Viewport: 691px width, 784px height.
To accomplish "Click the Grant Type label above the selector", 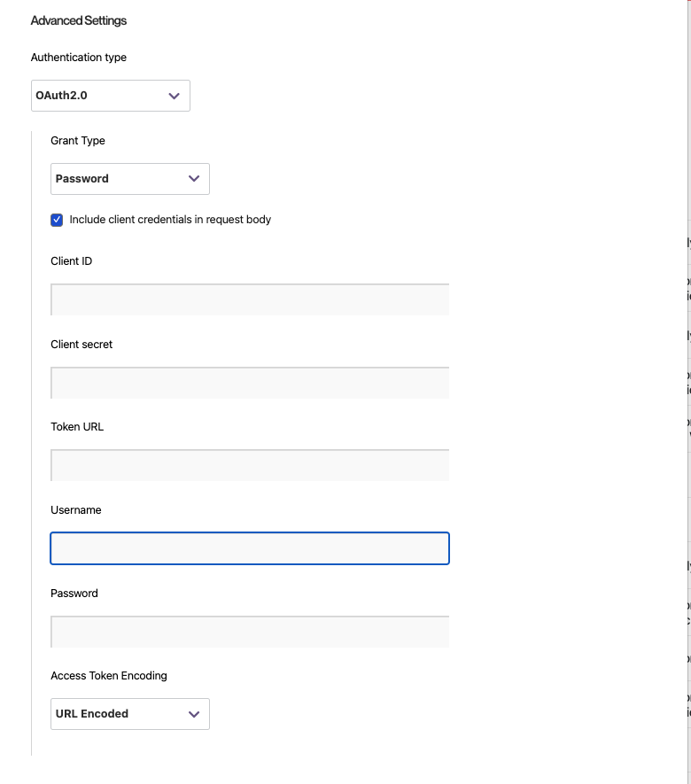I will pos(78,140).
